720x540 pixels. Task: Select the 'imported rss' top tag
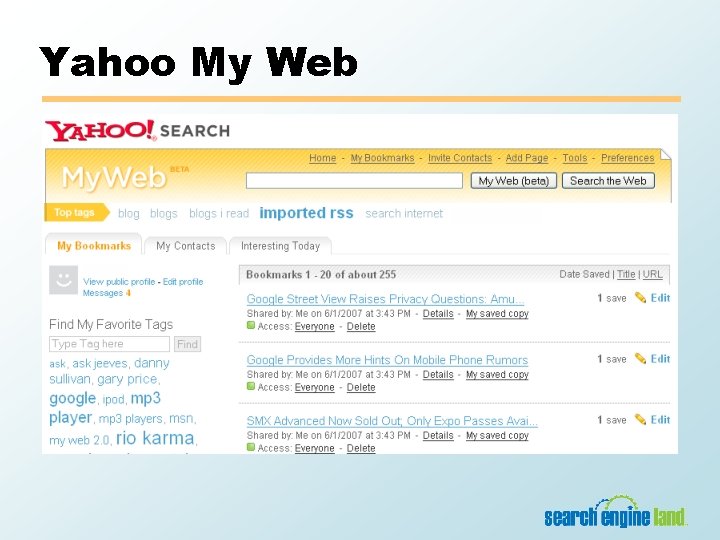point(306,213)
